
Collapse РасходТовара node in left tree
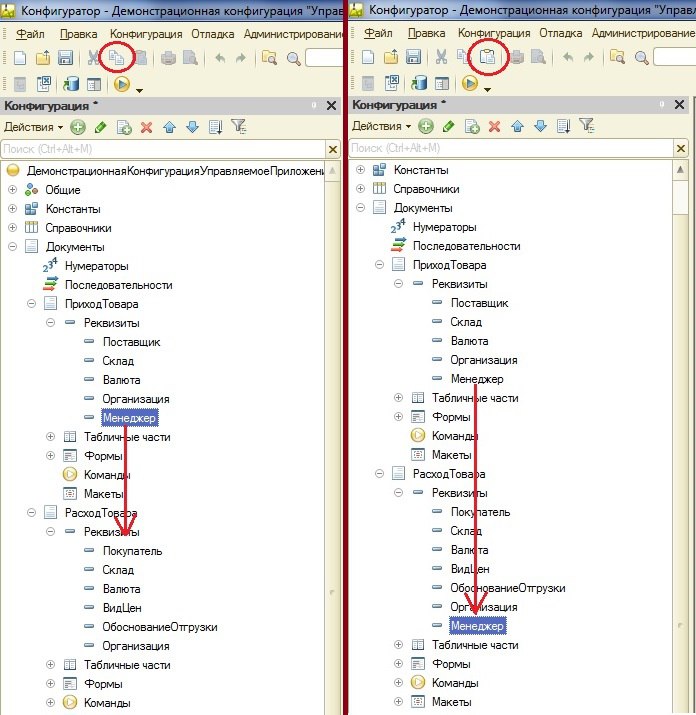[x=31, y=513]
